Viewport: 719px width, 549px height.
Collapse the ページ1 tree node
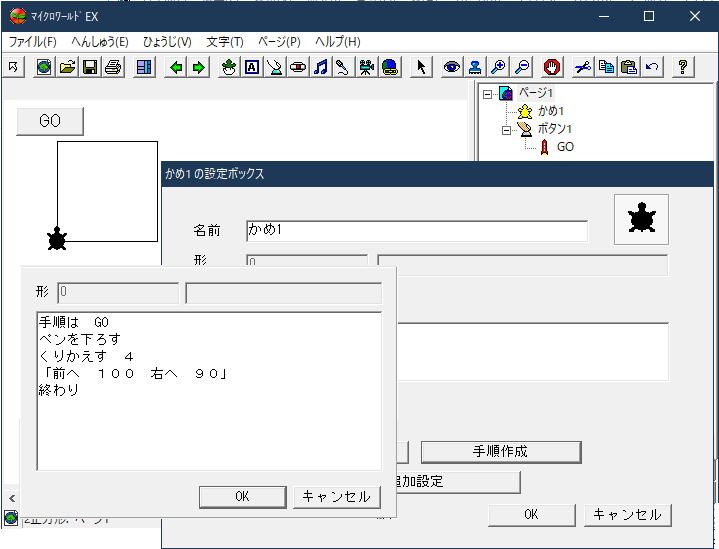point(487,94)
